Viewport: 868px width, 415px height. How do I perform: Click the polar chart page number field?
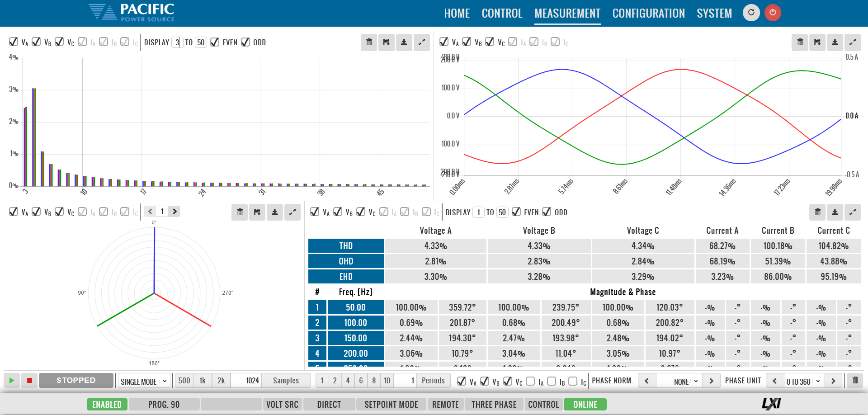(162, 211)
